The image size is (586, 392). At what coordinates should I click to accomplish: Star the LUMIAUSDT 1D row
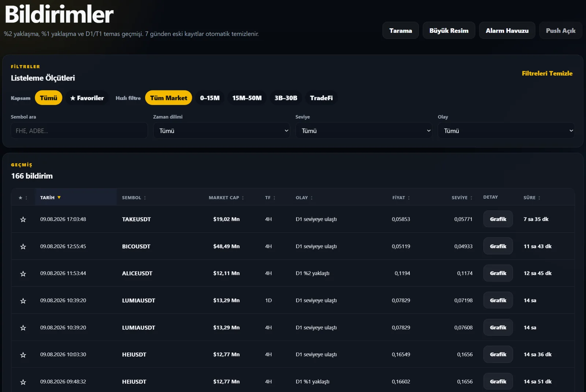(x=23, y=300)
